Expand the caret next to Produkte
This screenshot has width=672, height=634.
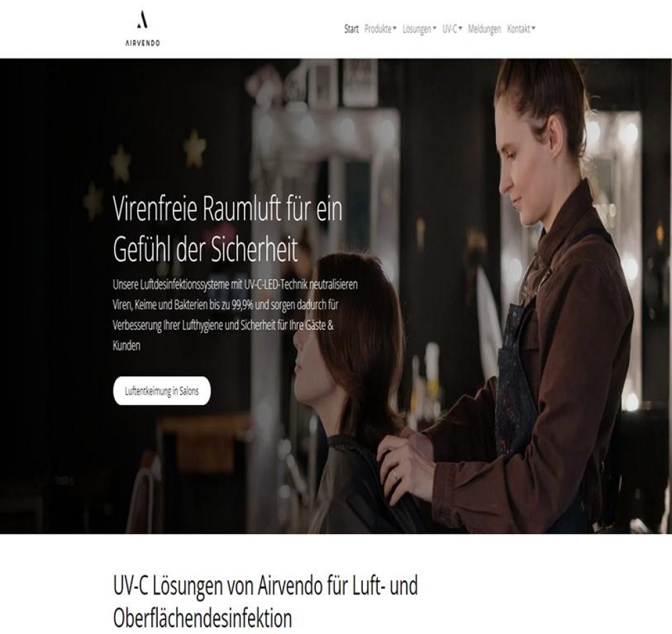(394, 29)
